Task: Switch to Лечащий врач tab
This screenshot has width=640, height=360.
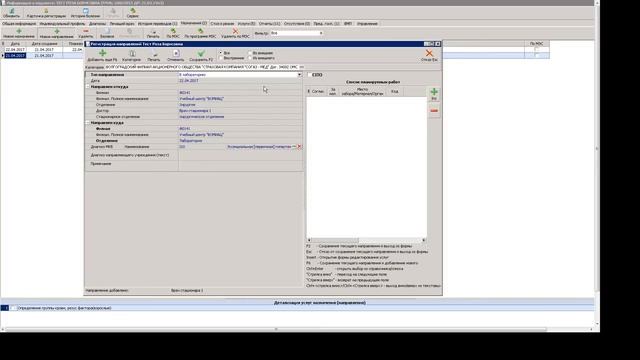Action: pos(122,24)
